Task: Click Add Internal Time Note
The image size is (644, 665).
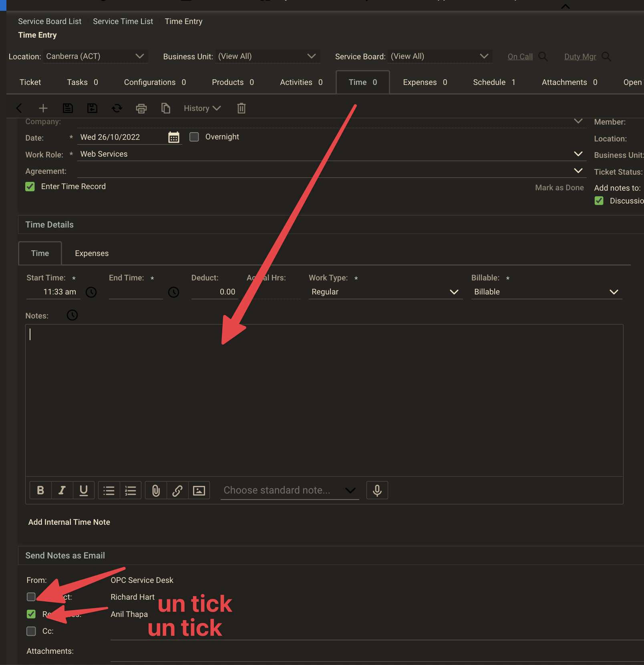Action: coord(69,522)
